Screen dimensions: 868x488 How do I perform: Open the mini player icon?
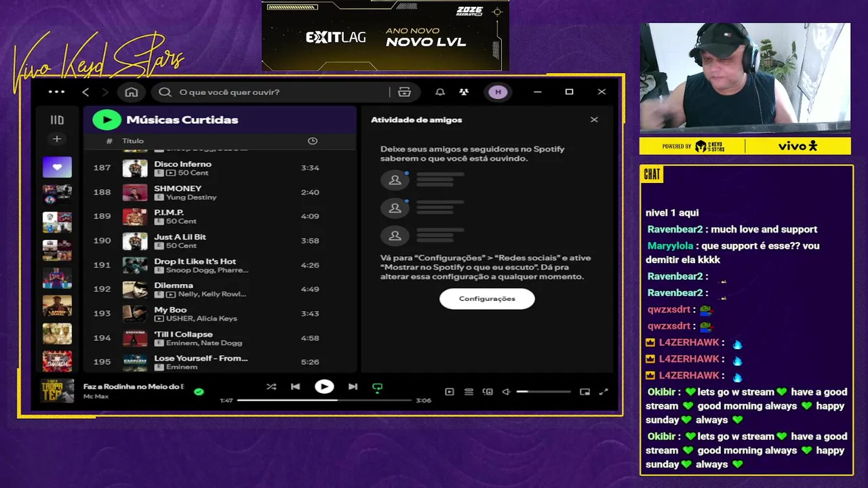585,392
